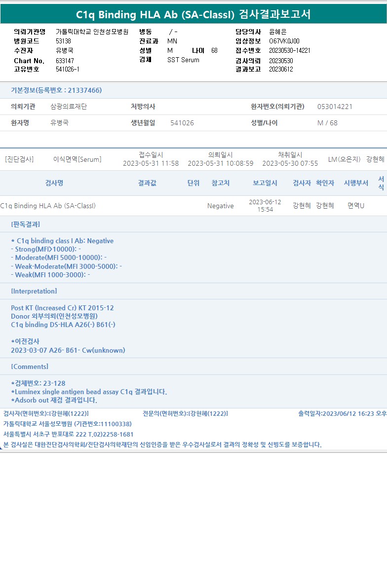The height and width of the screenshot is (588, 387).
Task: Click the '결과값' column header
Action: pos(147,183)
